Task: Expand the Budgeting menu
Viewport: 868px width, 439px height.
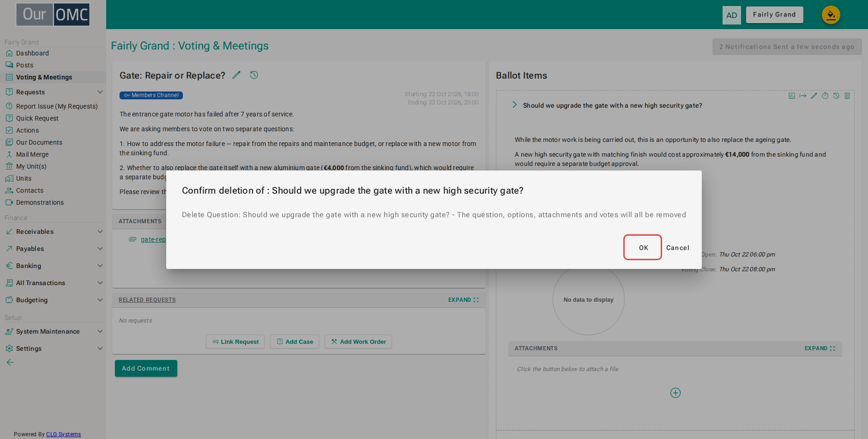Action: point(53,300)
